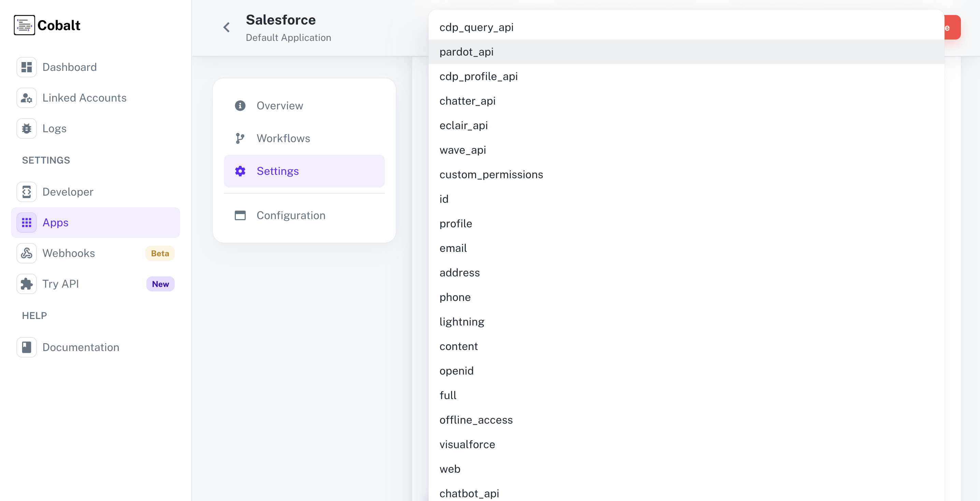
Task: Click the Workflows branch icon
Action: (x=240, y=138)
